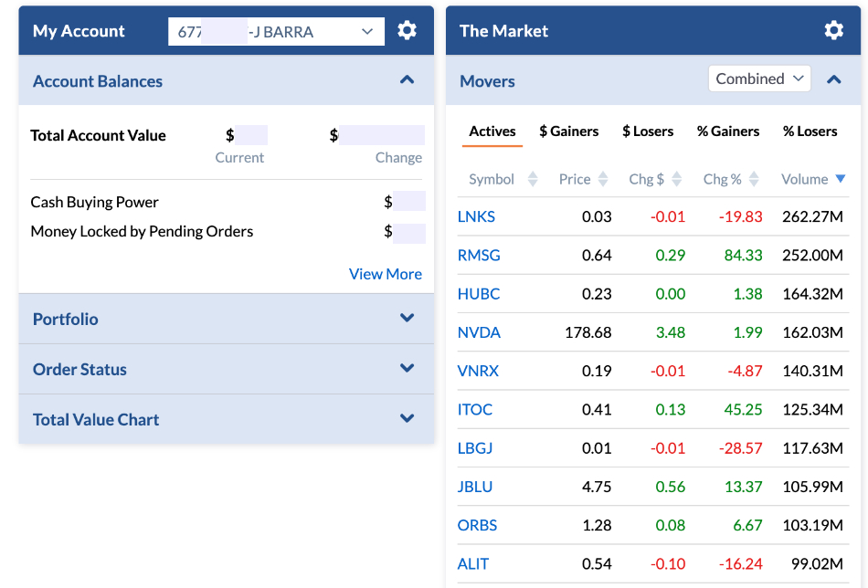Image resolution: width=868 pixels, height=588 pixels.
Task: Click the View More link
Action: pos(385,274)
